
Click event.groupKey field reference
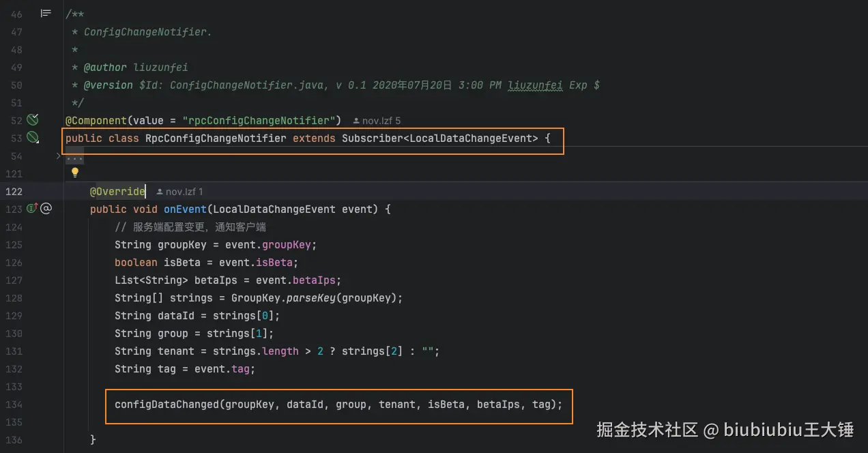[271, 245]
